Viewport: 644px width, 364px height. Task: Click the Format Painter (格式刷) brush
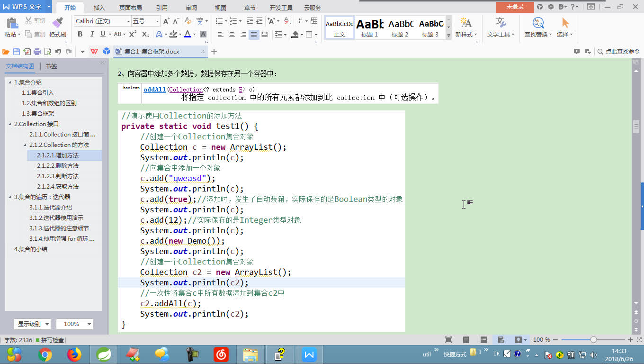[x=57, y=23]
